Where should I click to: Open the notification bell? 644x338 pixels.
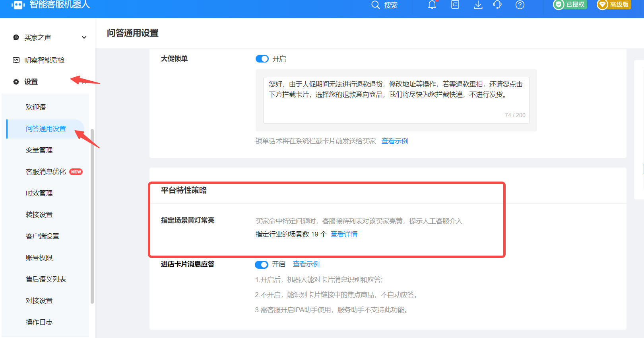click(432, 5)
